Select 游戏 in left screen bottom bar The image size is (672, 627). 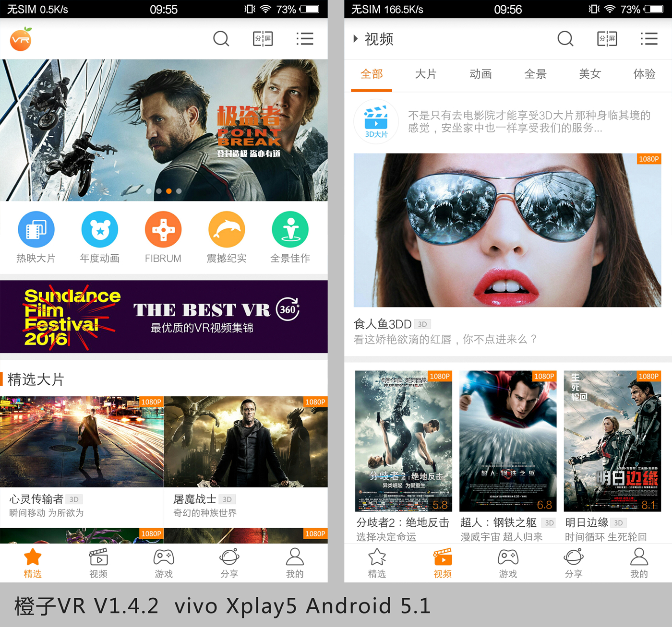tap(164, 563)
